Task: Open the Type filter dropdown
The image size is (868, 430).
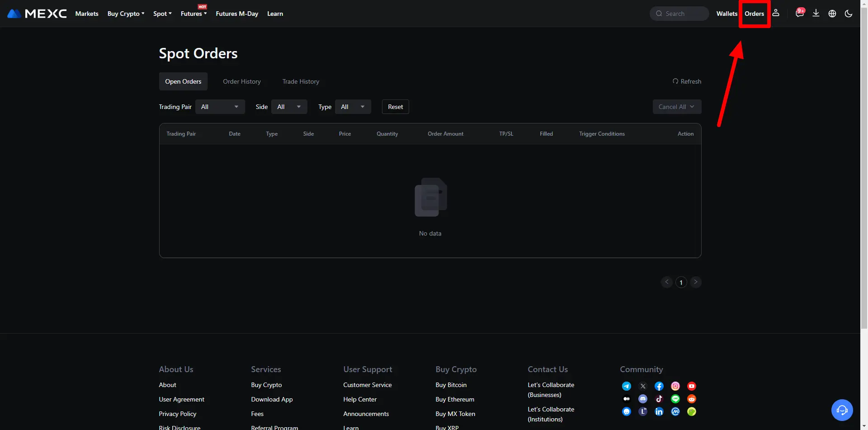Action: coord(353,107)
